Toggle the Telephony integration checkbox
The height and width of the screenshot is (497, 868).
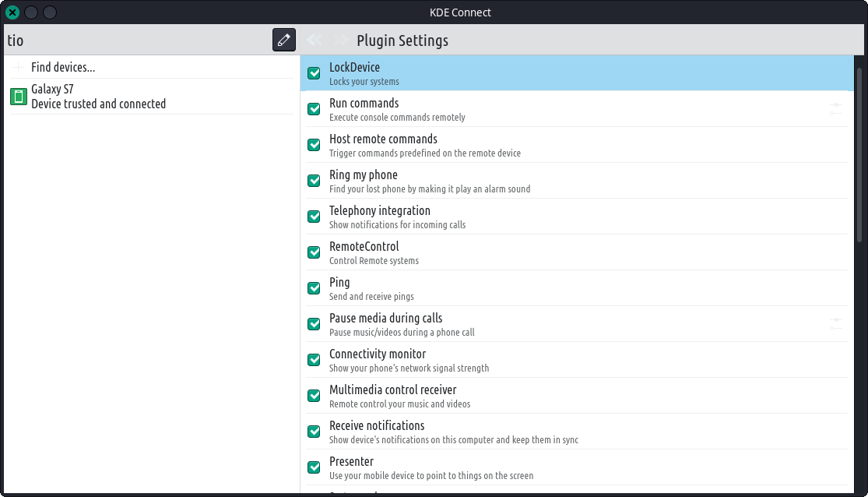(x=314, y=217)
